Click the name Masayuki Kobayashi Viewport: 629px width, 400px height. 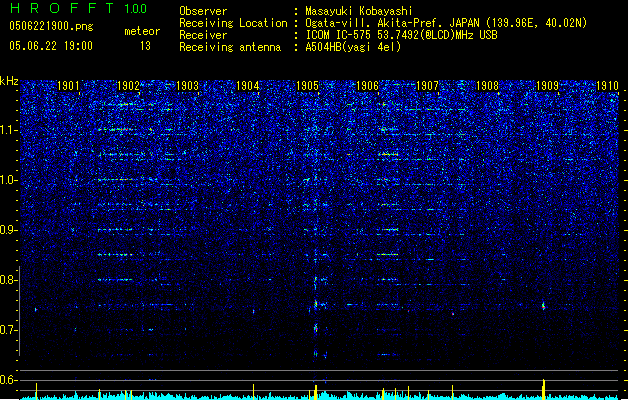359,11
